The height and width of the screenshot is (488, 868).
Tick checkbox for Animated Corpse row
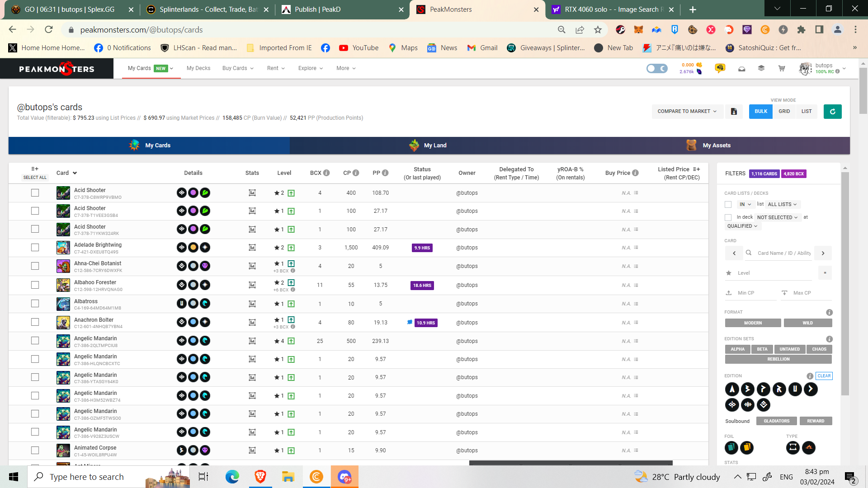click(x=35, y=450)
